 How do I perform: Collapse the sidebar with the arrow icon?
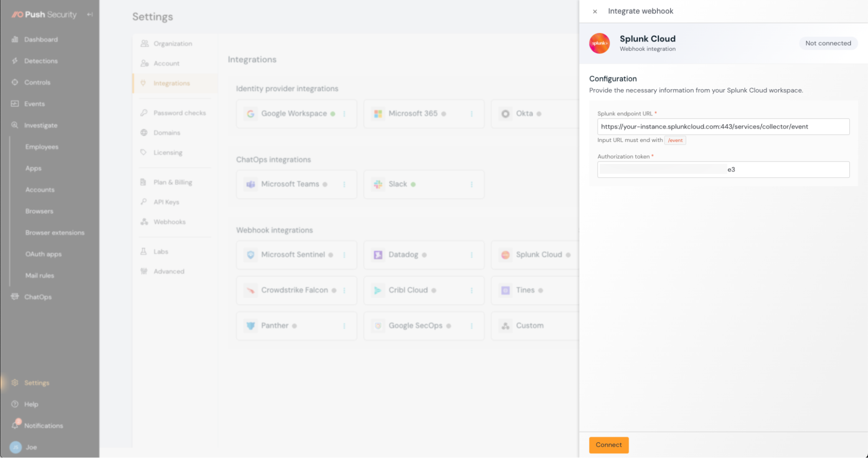[90, 14]
